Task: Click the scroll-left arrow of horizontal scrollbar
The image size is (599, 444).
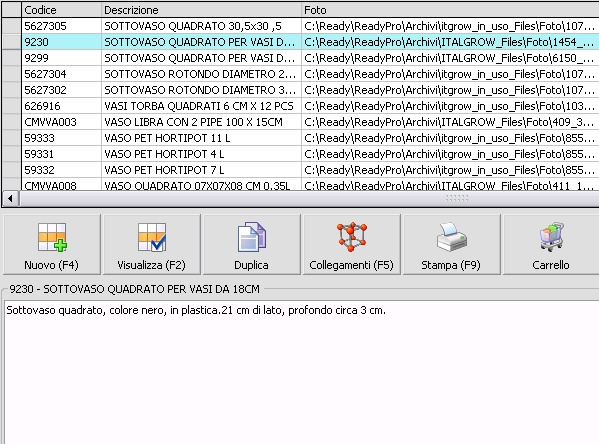Action: pos(10,198)
